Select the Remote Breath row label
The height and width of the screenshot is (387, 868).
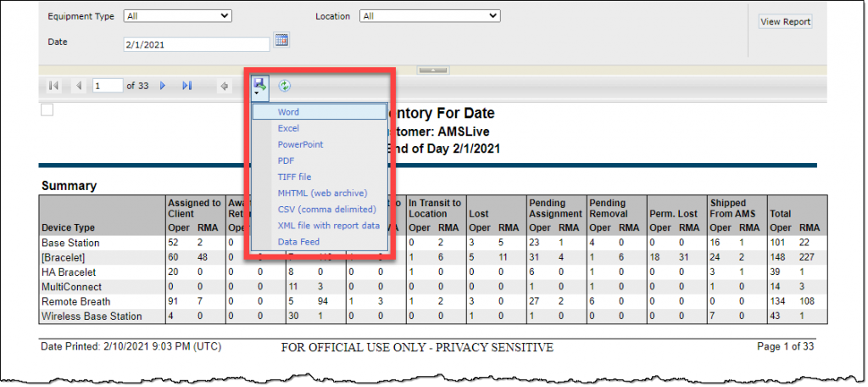pyautogui.click(x=75, y=301)
